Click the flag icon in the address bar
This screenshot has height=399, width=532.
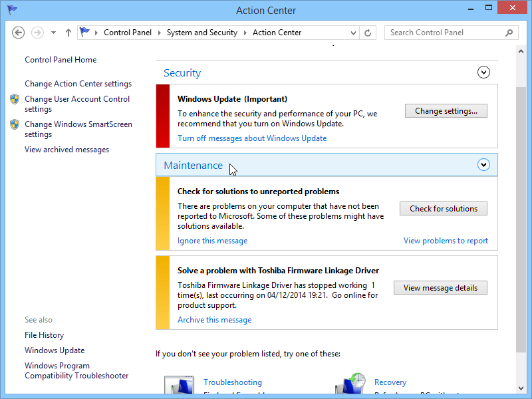pos(84,32)
